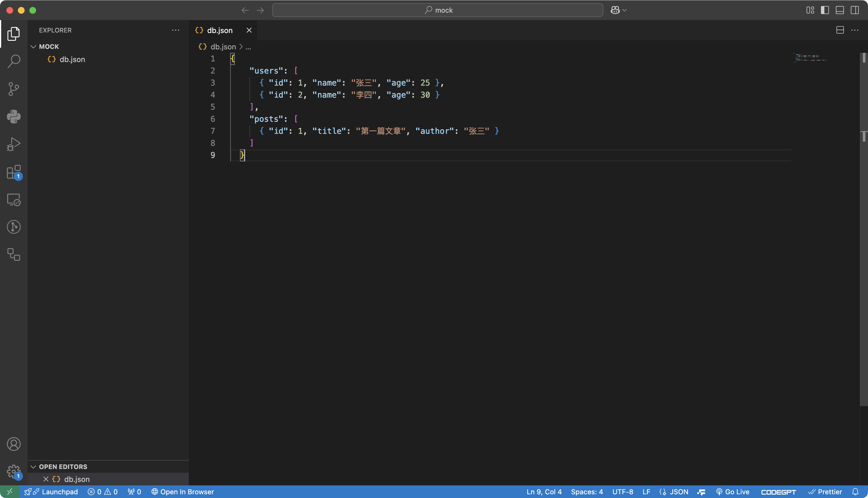
Task: Open the Python extension panel
Action: coord(14,117)
